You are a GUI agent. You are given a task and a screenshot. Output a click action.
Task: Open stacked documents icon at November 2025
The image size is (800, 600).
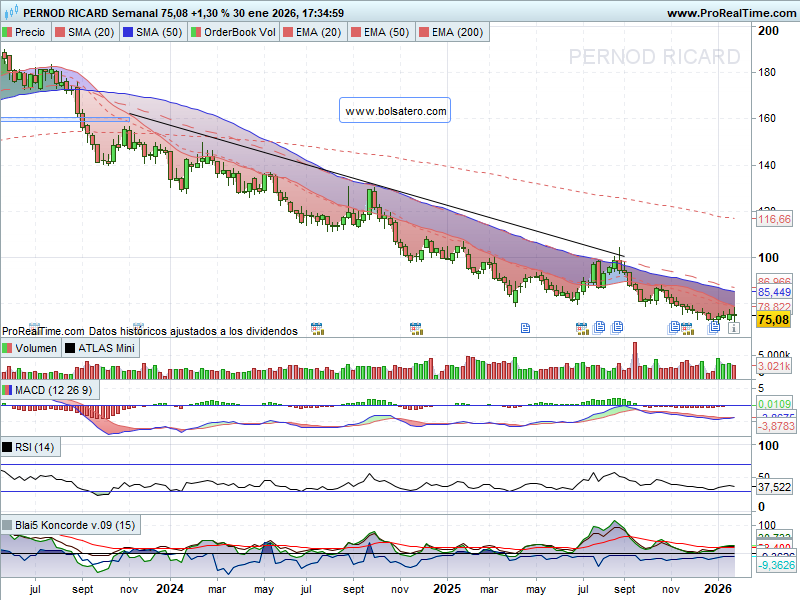[x=673, y=327]
